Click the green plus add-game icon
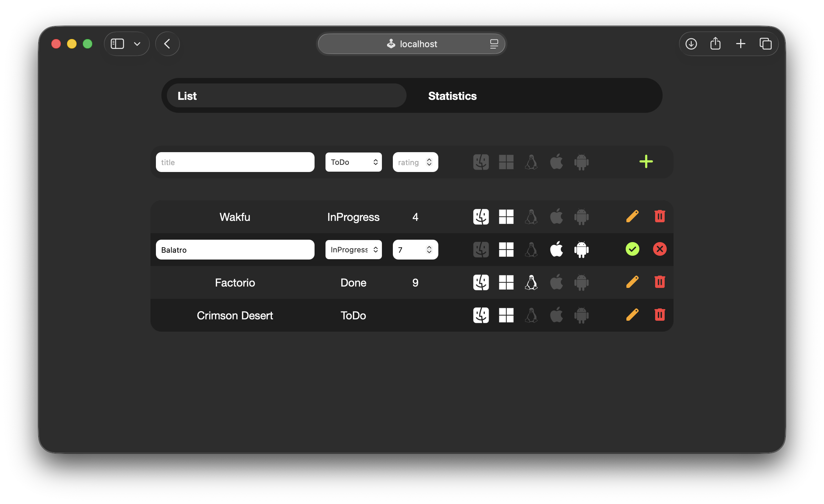 click(646, 162)
